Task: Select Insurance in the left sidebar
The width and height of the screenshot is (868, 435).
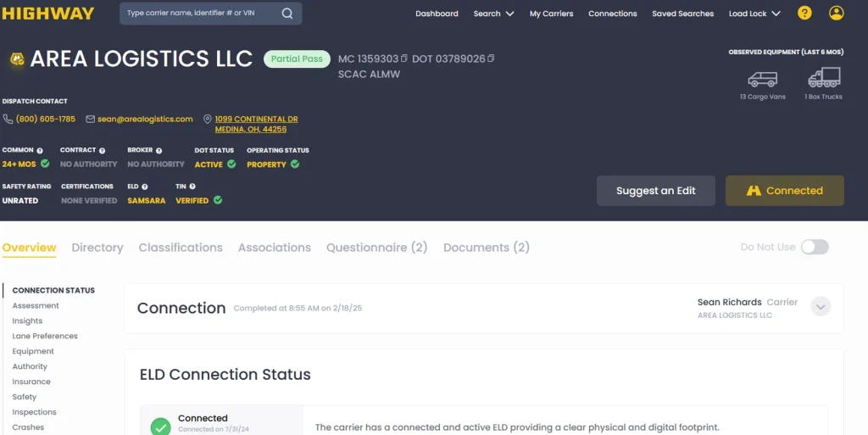Action: pyautogui.click(x=31, y=382)
